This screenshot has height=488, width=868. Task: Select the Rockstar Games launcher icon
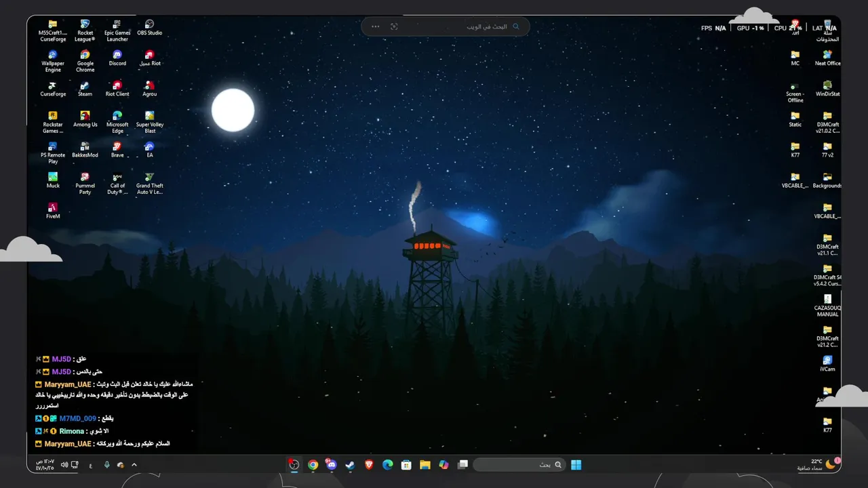coord(53,122)
